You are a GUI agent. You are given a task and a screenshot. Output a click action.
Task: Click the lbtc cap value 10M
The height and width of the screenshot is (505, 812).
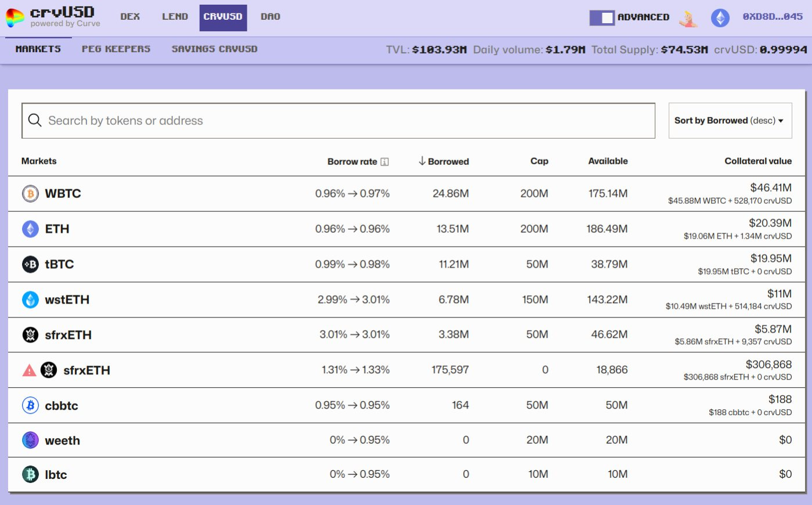click(x=538, y=474)
